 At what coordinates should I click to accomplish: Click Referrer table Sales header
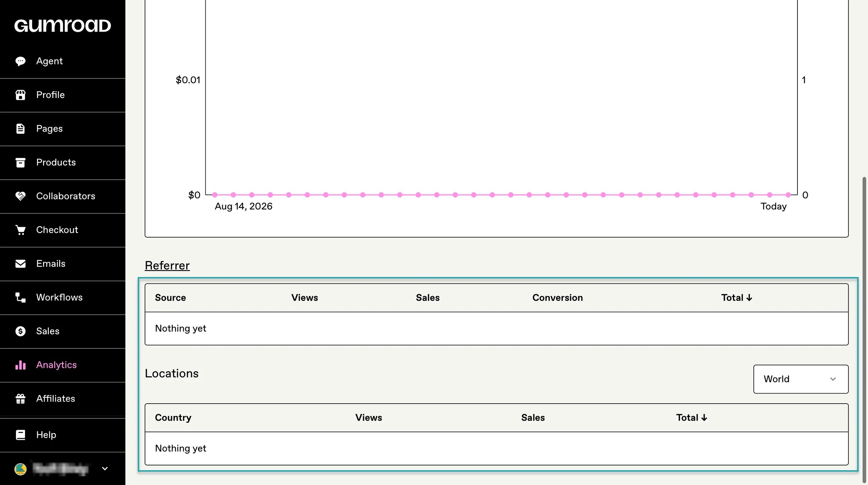coord(427,298)
